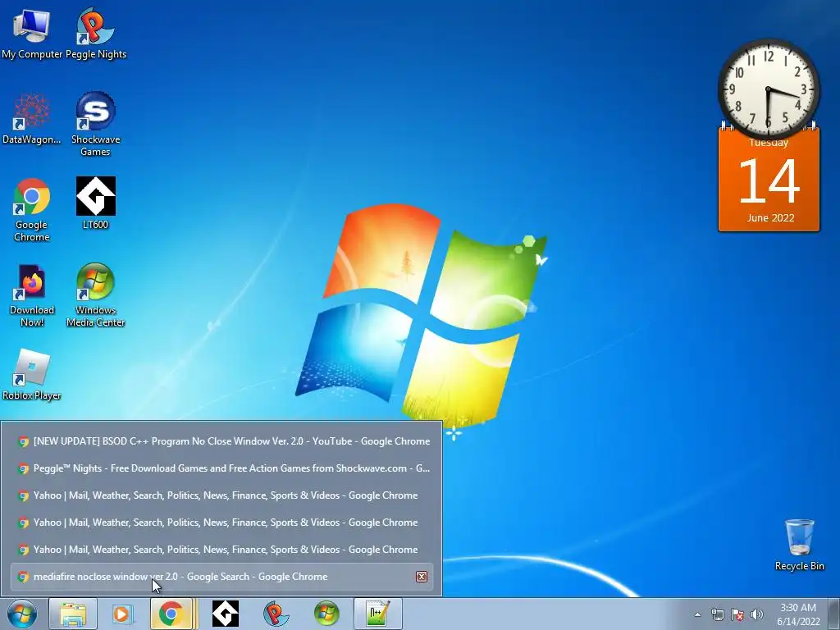This screenshot has height=630, width=840.
Task: Click the network status tray icon
Action: pyautogui.click(x=717, y=614)
